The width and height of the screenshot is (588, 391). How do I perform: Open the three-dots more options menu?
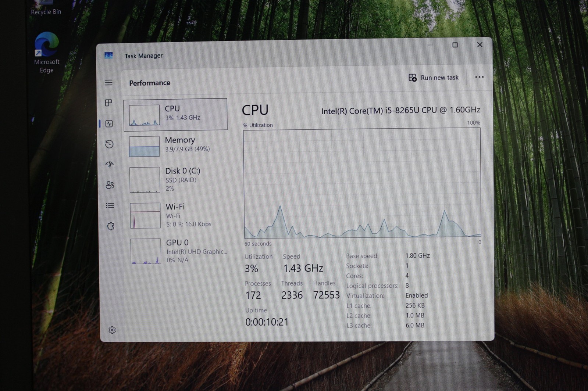point(479,77)
